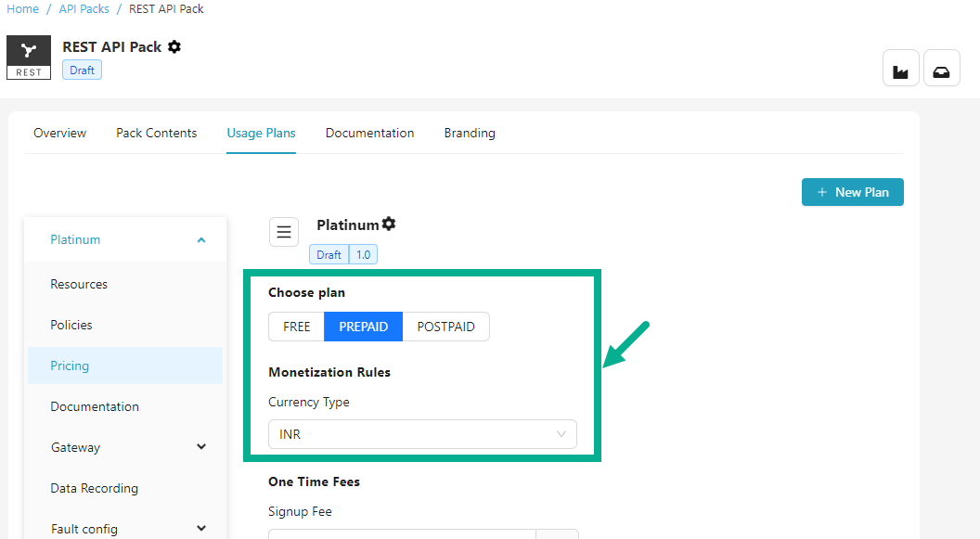Click the New Plan button

click(852, 192)
